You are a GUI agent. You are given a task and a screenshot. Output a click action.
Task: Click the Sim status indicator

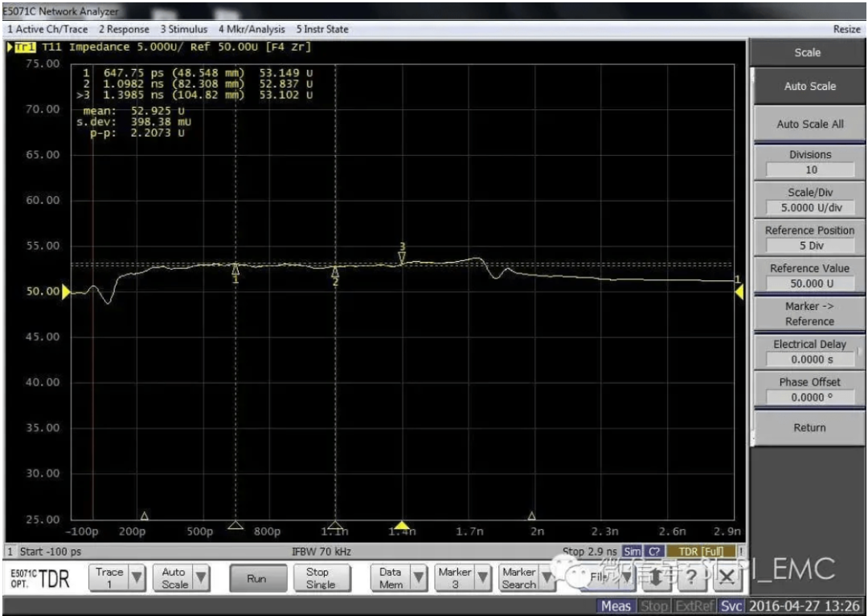[x=632, y=551]
